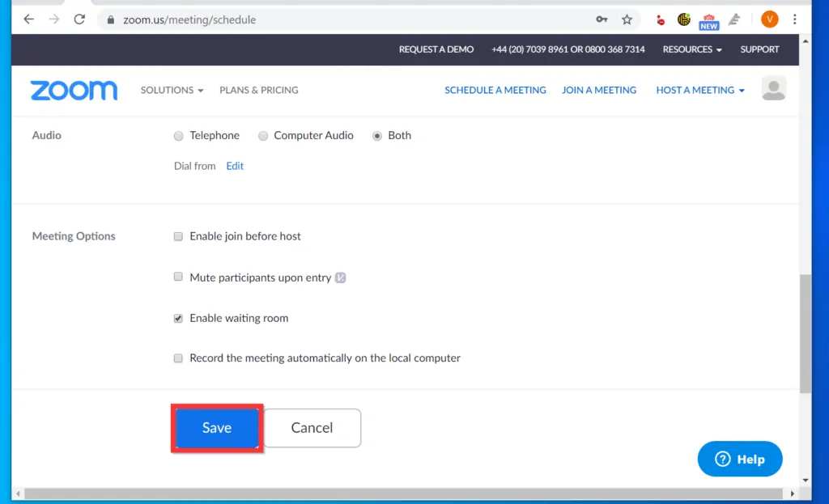
Task: Click info icon beside Mute participants
Action: pos(341,277)
